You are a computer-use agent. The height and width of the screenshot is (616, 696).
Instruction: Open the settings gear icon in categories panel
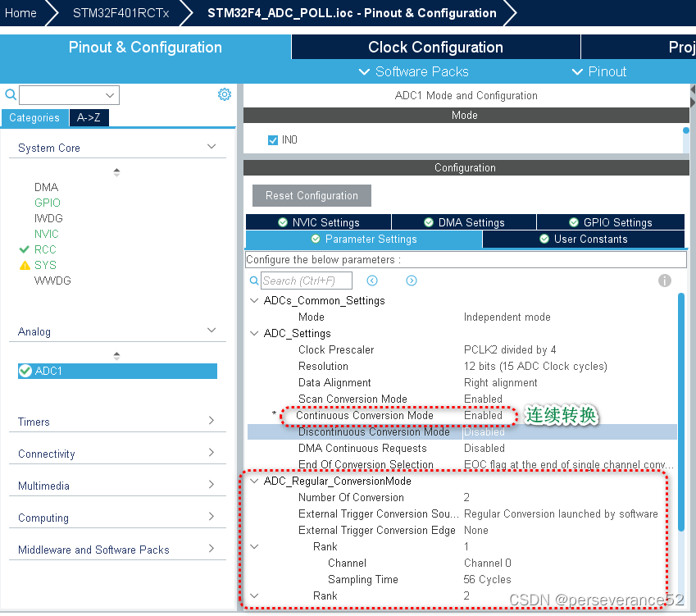coord(225,94)
